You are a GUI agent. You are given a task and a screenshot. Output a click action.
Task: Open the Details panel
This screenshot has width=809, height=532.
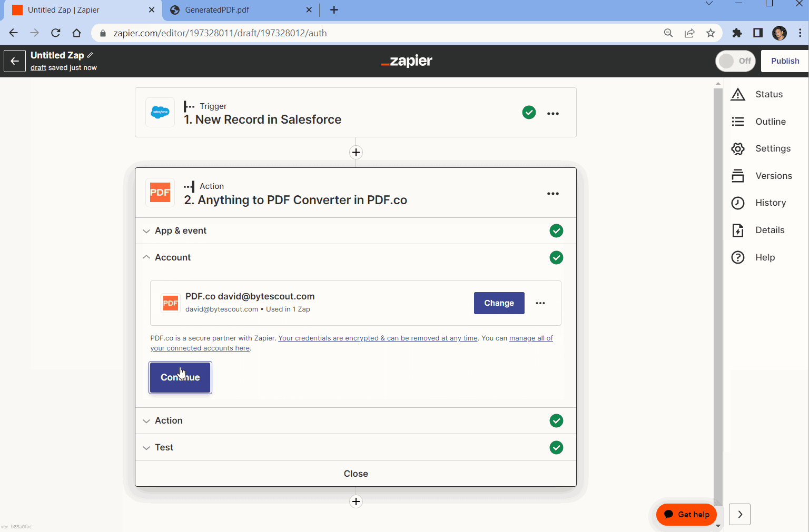point(770,230)
